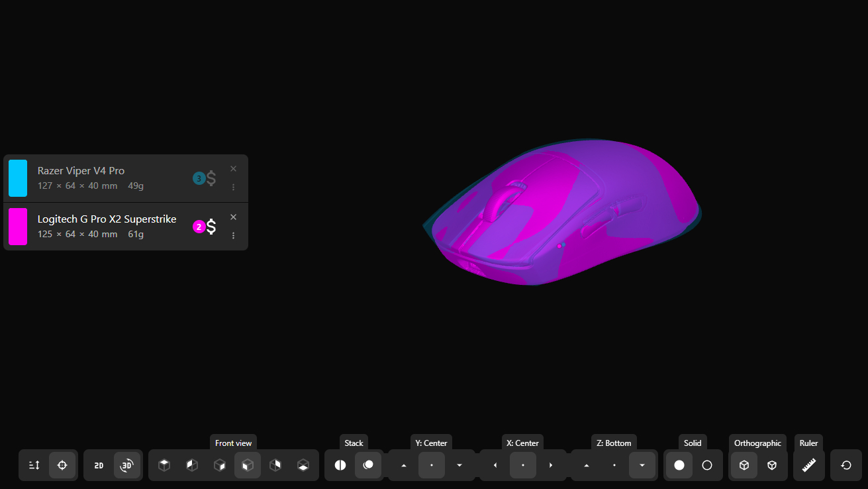Image resolution: width=868 pixels, height=489 pixels.
Task: Click the Z: Bottom down arrow
Action: click(x=642, y=465)
